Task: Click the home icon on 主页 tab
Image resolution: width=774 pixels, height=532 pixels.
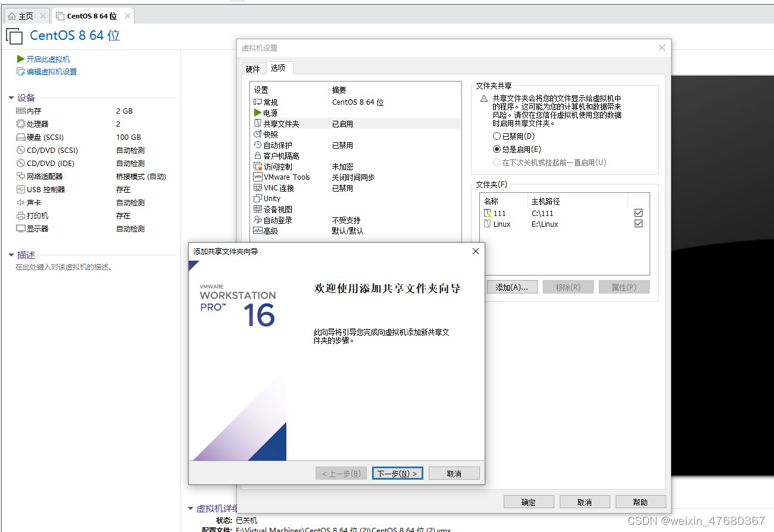Action: click(12, 16)
